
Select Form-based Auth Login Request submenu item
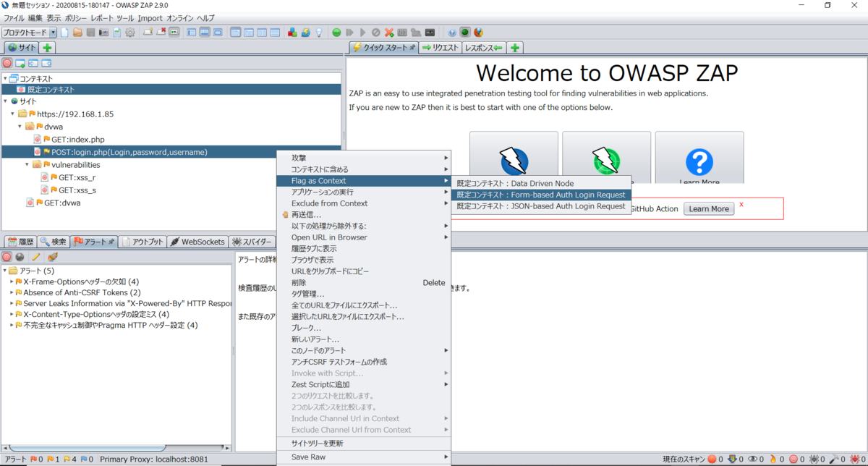pos(541,195)
